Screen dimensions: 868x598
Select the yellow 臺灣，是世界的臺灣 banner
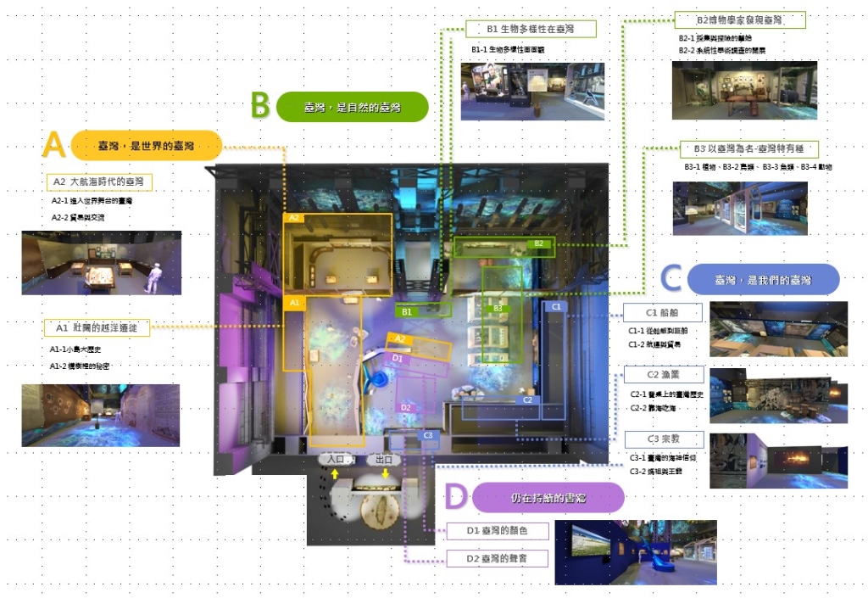pyautogui.click(x=147, y=146)
